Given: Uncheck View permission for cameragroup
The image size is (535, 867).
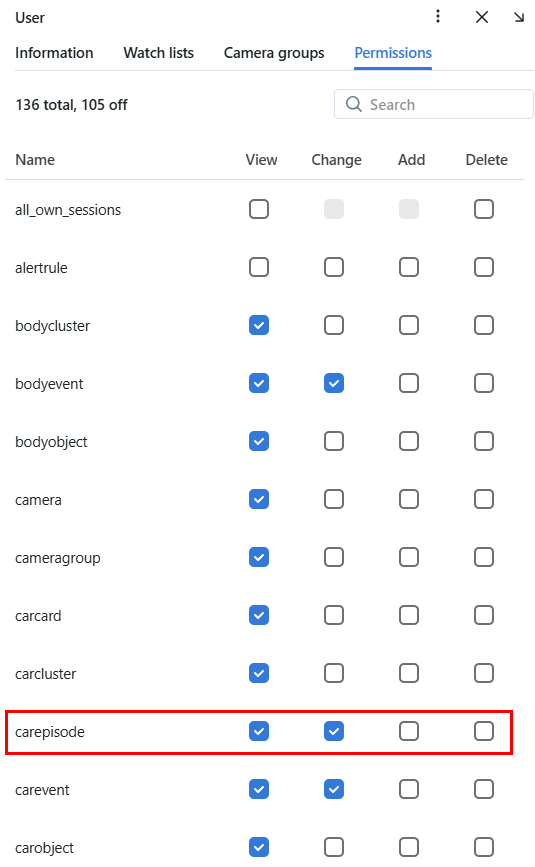Looking at the screenshot, I should (x=259, y=558).
